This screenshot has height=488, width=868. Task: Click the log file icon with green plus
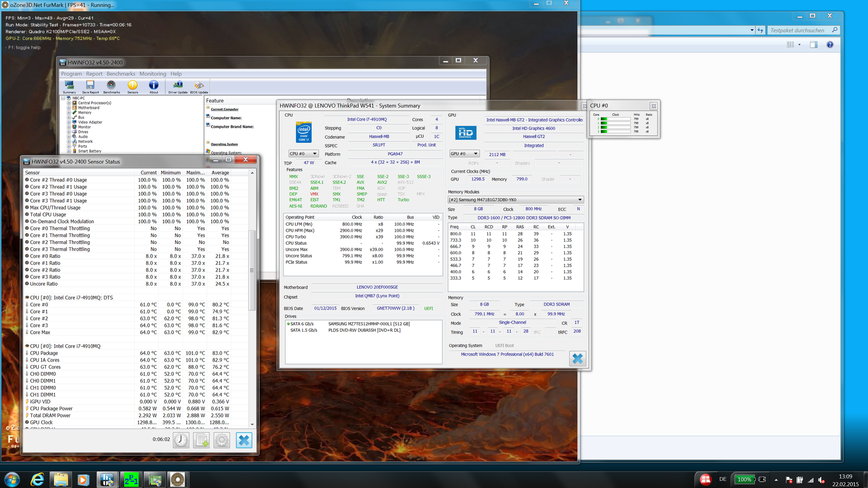[202, 440]
